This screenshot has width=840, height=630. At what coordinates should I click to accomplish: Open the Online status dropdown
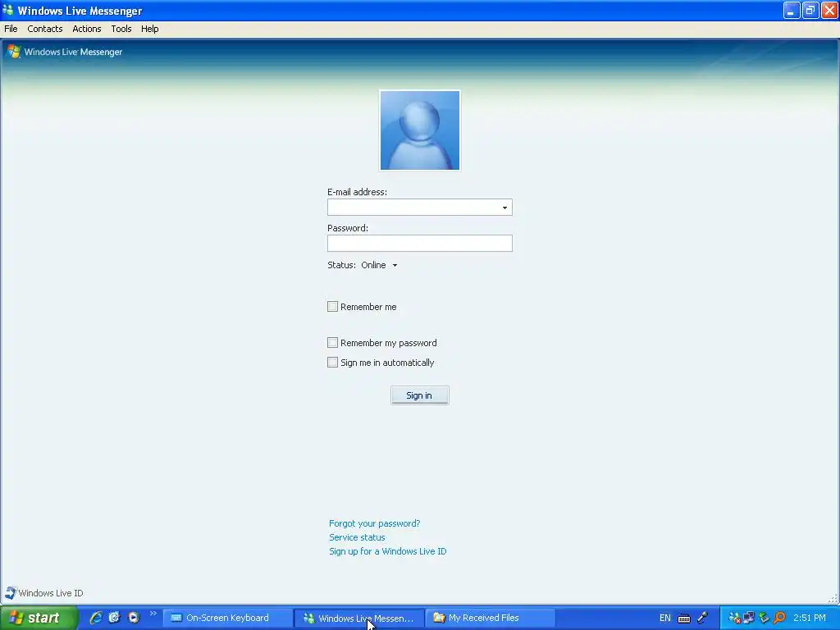[x=379, y=265]
